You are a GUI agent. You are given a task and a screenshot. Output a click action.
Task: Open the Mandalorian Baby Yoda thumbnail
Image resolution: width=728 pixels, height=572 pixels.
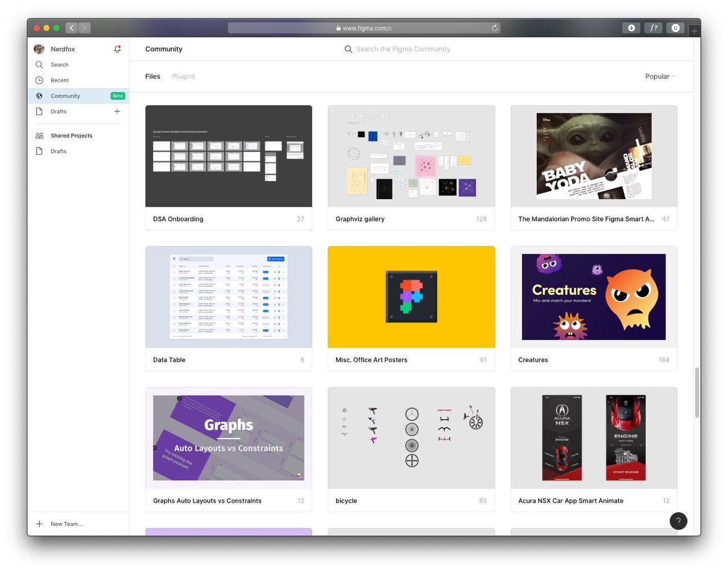[x=594, y=156]
